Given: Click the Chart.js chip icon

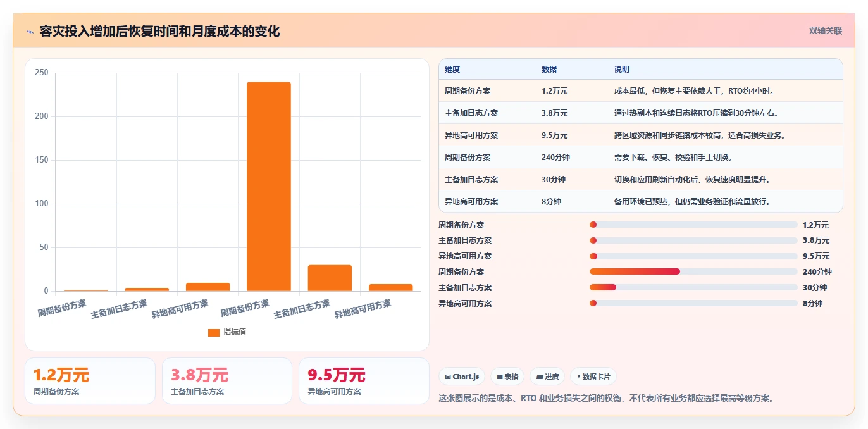Looking at the screenshot, I should pos(448,377).
